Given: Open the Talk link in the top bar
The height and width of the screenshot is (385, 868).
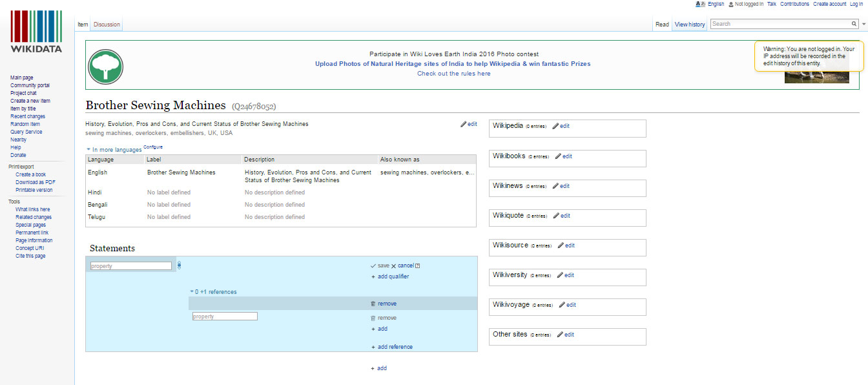Looking at the screenshot, I should coord(772,4).
